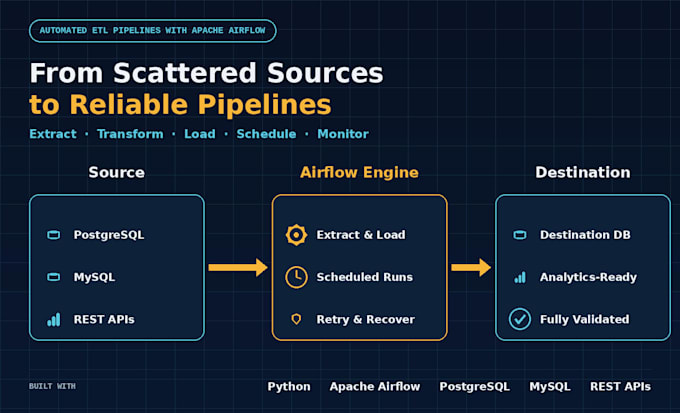Viewport: 680px width, 413px height.
Task: Click PostgreSQL in the footer tech list
Action: pyautogui.click(x=474, y=387)
